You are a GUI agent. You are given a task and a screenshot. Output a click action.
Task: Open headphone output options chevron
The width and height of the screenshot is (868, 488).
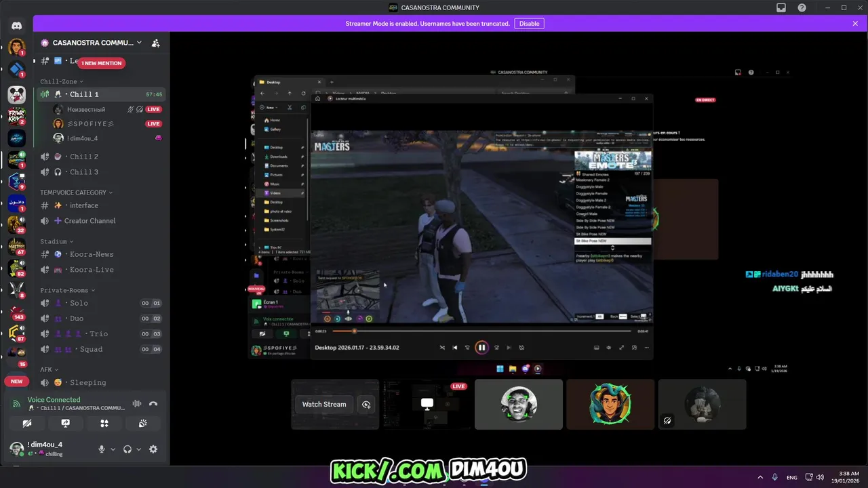[x=138, y=449]
